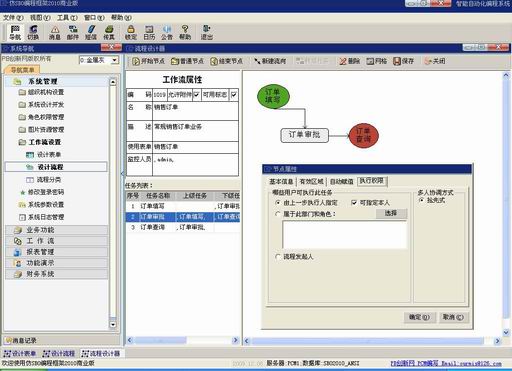Open 系统设计开发 folder in tree
The width and height of the screenshot is (512, 371).
(x=41, y=105)
